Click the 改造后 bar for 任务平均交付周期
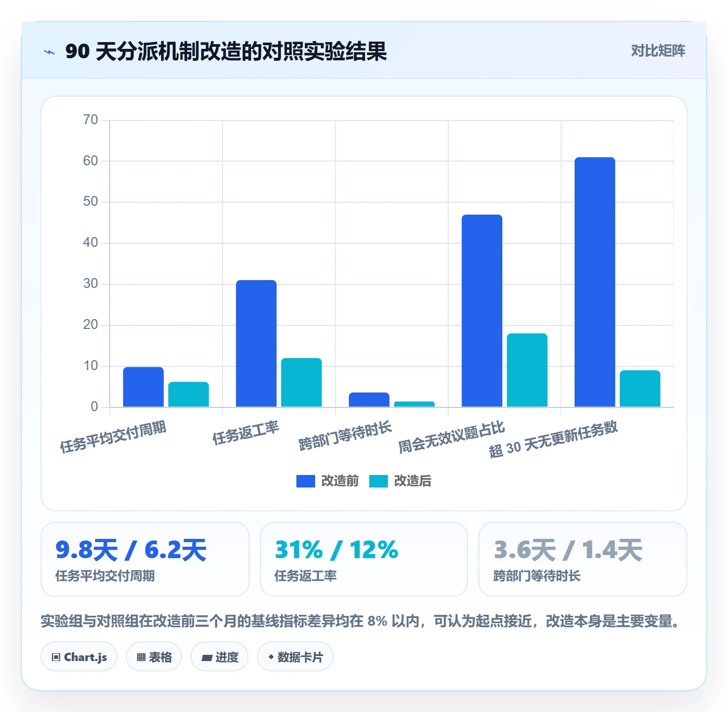This screenshot has height=712, width=728. tap(189, 394)
